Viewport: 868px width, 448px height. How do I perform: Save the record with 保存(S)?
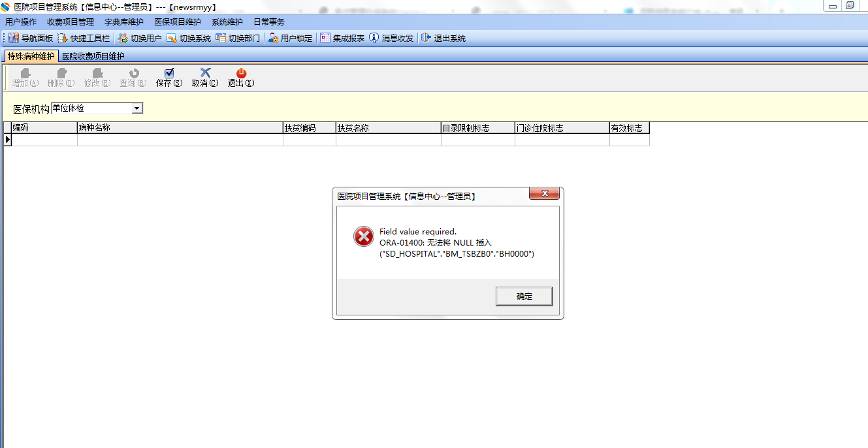[x=169, y=78]
